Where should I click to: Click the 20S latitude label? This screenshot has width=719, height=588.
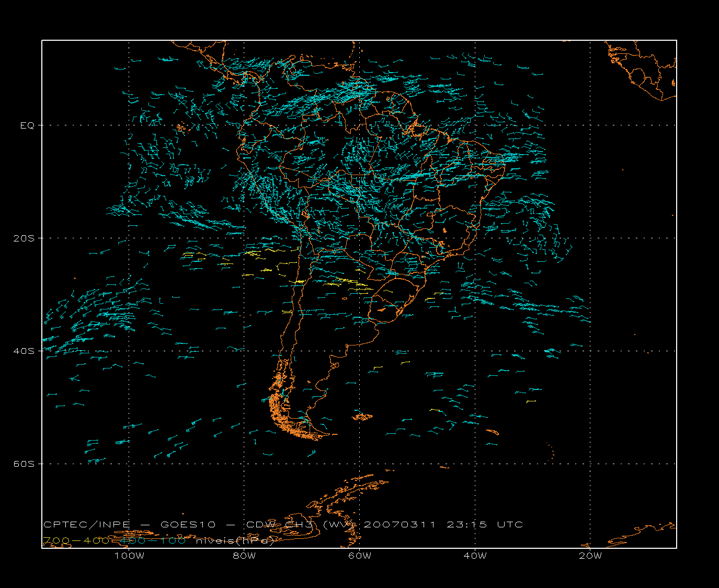tap(24, 238)
